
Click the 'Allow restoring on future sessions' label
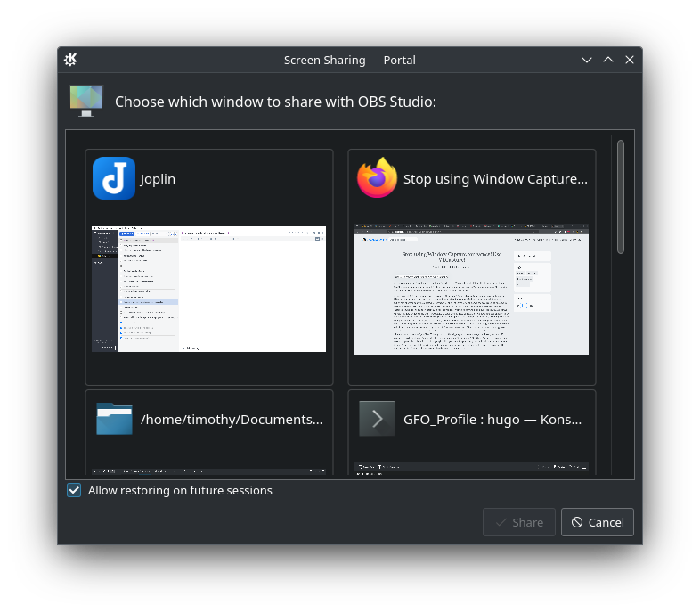(180, 490)
